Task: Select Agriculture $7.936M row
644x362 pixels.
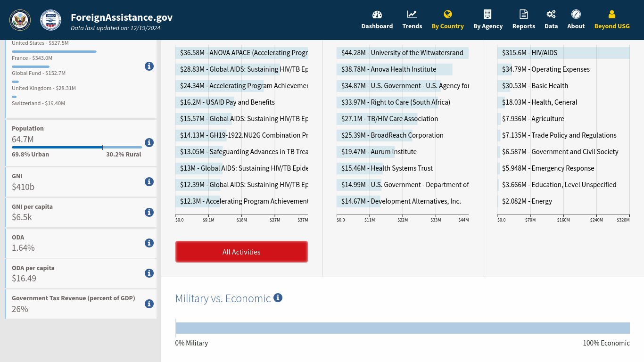Action: tap(563, 119)
